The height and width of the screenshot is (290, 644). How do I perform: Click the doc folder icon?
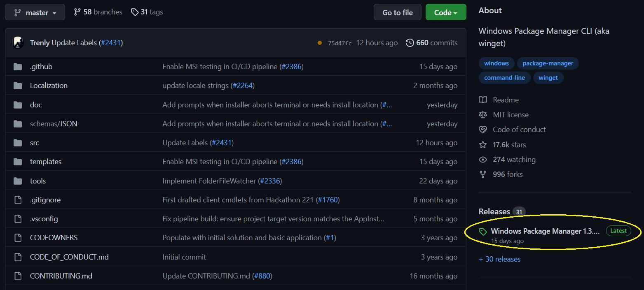(x=18, y=105)
